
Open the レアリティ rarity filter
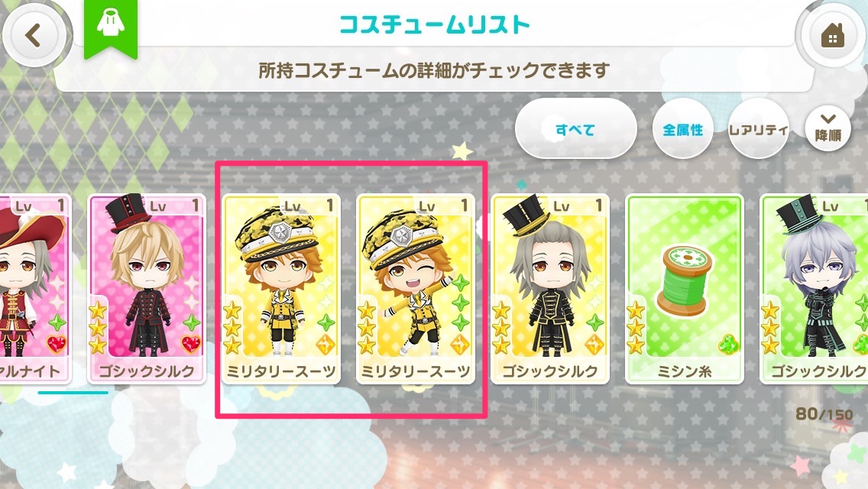[x=758, y=129]
